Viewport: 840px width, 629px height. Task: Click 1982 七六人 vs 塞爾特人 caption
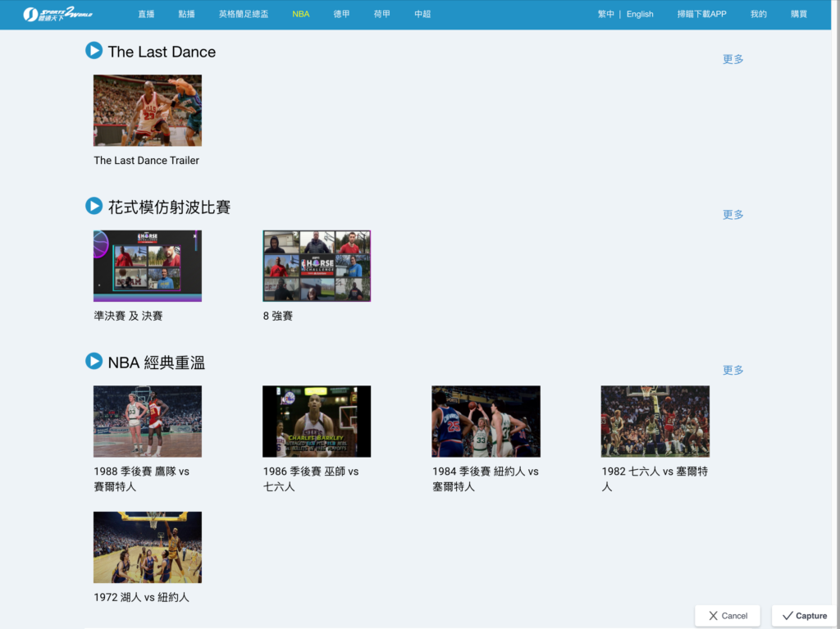[655, 478]
